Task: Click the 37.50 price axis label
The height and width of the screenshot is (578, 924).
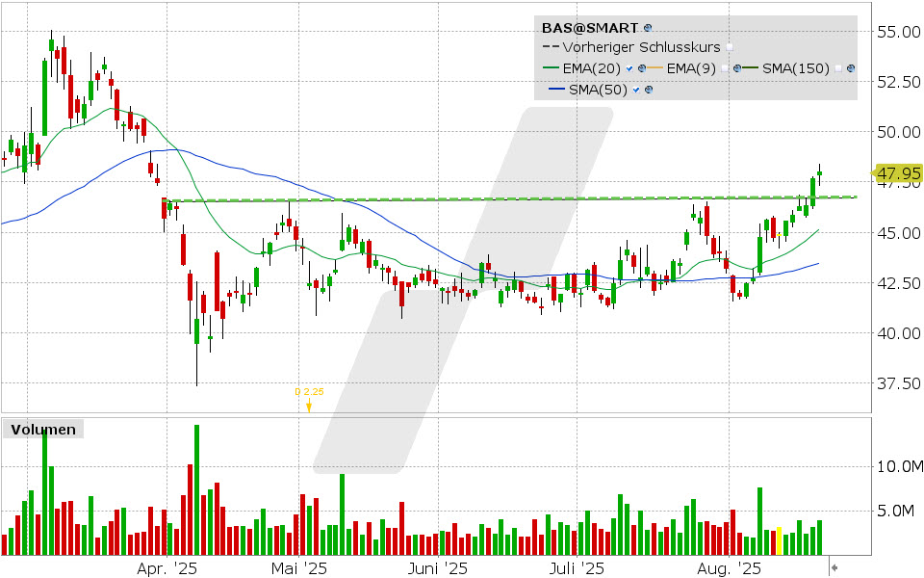Action: pos(899,383)
